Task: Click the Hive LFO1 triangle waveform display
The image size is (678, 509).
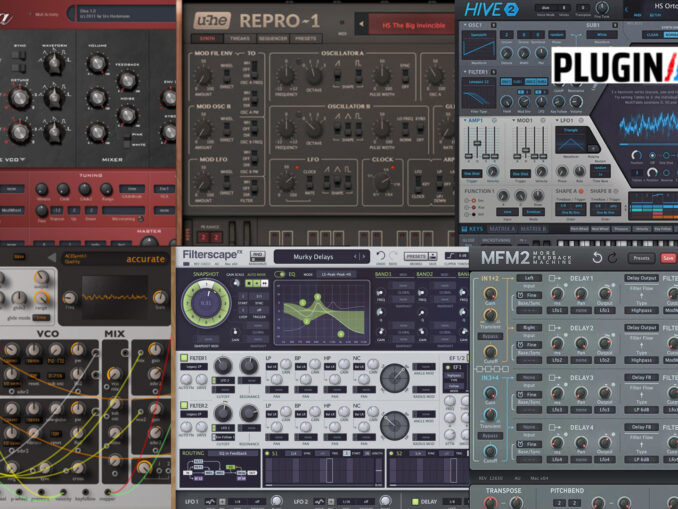Action: [x=570, y=140]
